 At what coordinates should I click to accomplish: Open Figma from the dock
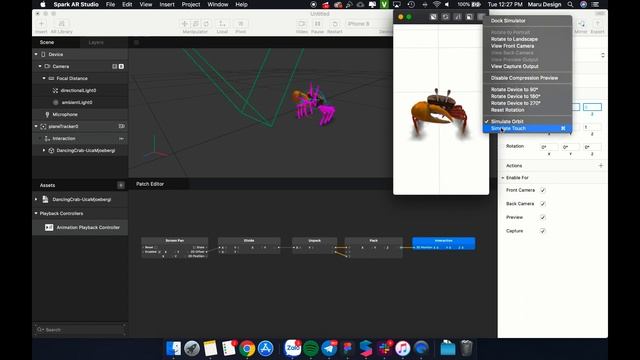pyautogui.click(x=347, y=349)
